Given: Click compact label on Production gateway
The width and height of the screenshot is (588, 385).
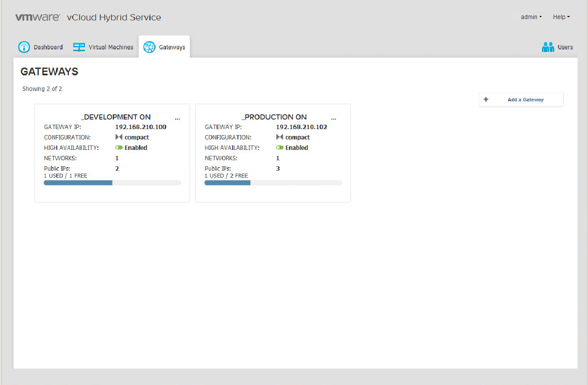Looking at the screenshot, I should point(298,137).
